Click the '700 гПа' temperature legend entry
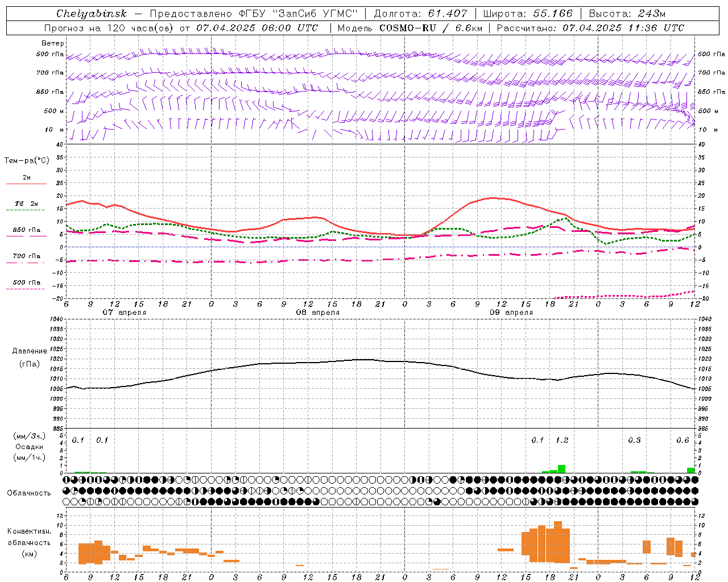 [x=27, y=256]
